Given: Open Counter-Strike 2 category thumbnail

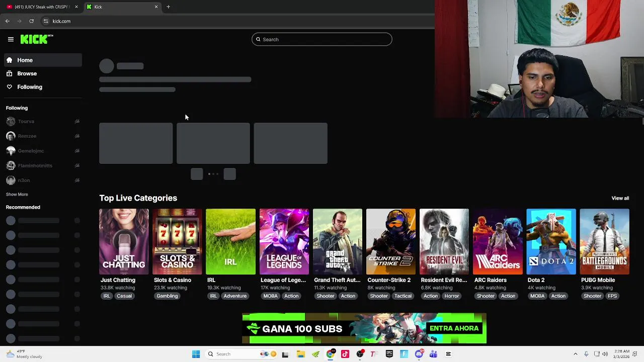Looking at the screenshot, I should click(391, 242).
